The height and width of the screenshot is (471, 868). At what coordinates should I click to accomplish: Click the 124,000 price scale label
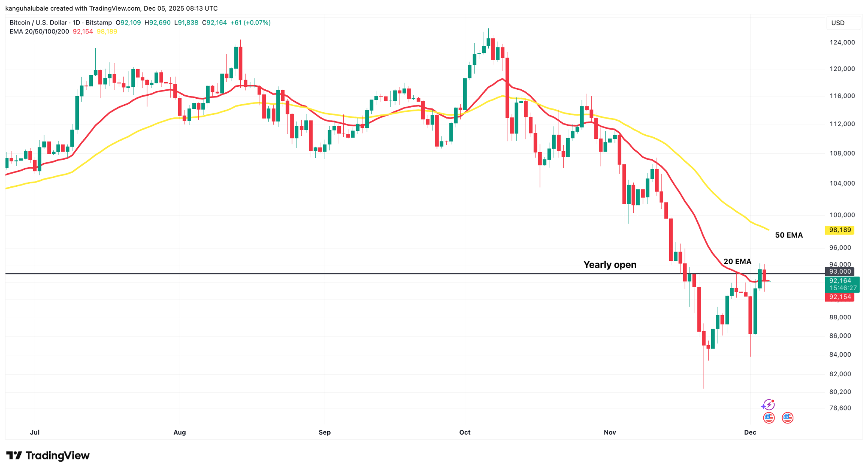click(x=842, y=42)
